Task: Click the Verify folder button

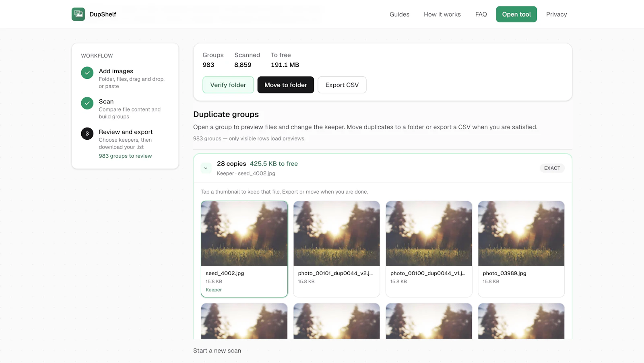Action: point(228,85)
